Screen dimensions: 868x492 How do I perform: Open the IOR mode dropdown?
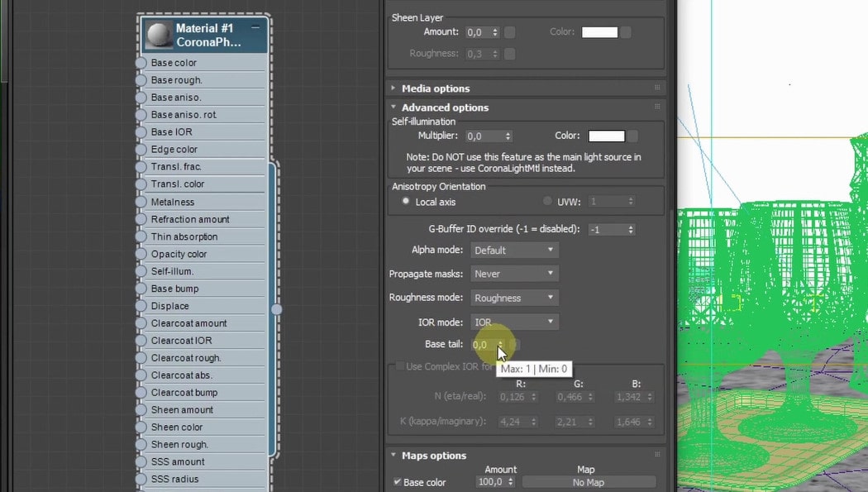[x=514, y=322]
